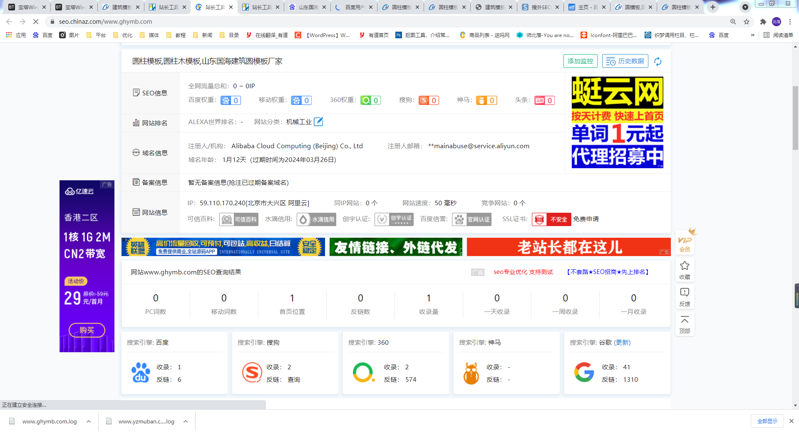This screenshot has height=433, width=799.
Task: Open a new browser tab
Action: 713,7
